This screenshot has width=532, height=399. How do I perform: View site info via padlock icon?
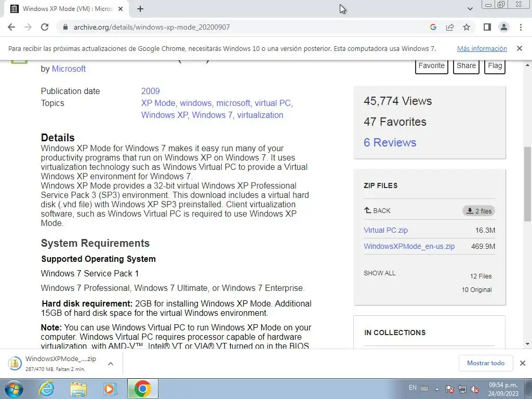(65, 27)
